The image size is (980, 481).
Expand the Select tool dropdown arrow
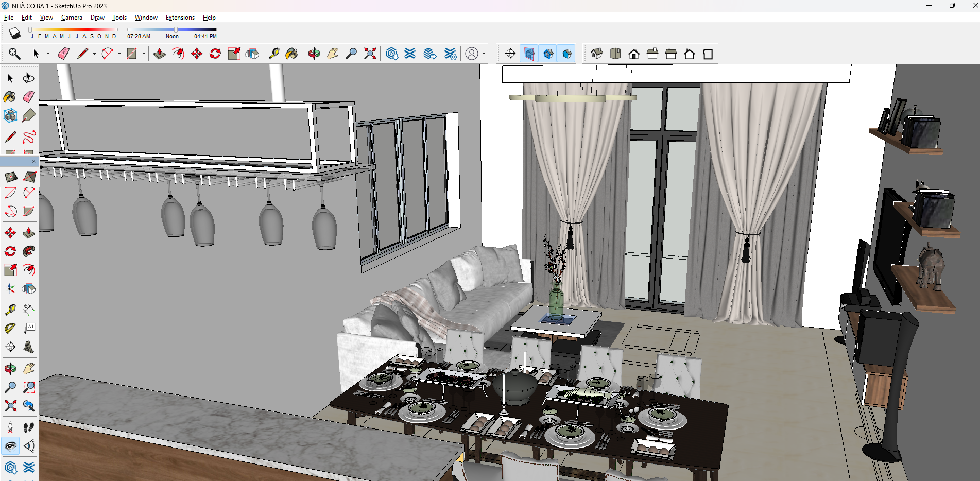[48, 54]
